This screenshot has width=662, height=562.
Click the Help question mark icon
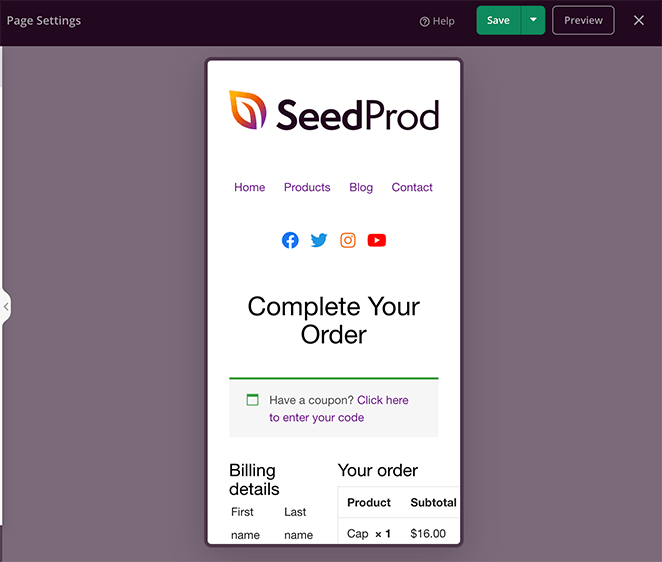coord(424,22)
